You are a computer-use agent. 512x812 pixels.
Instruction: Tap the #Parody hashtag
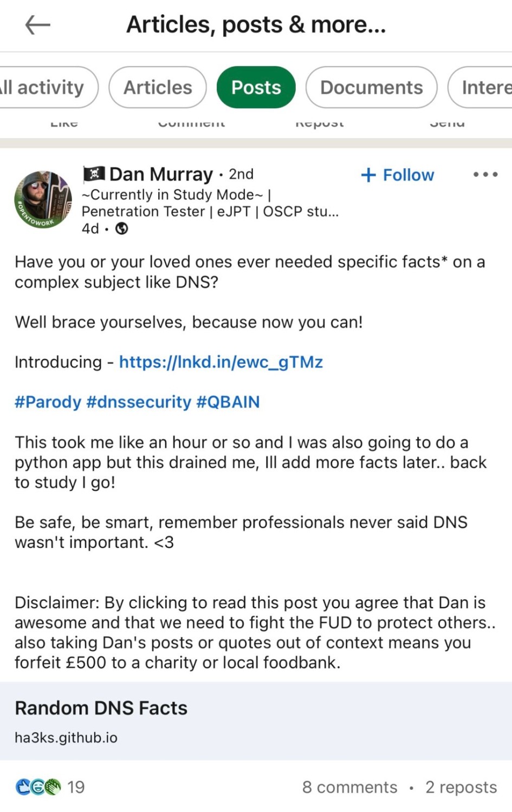tap(48, 402)
